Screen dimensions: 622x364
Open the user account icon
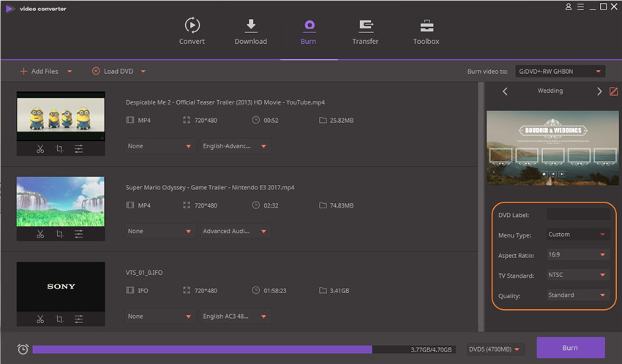click(x=569, y=7)
